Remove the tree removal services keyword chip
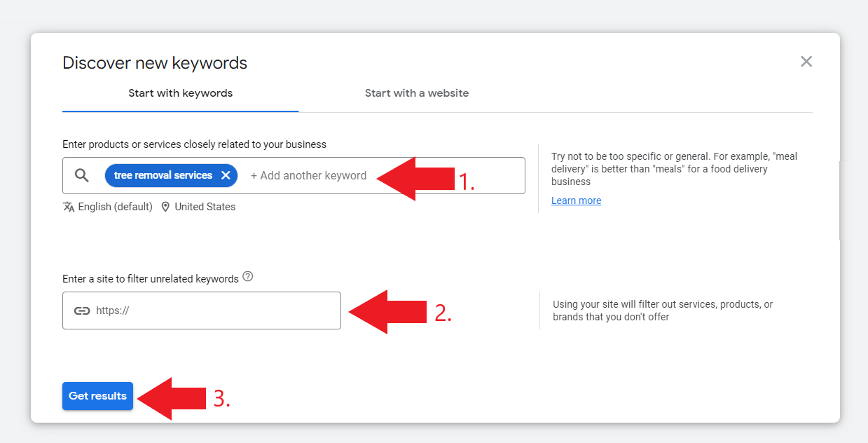This screenshot has height=443, width=868. pos(226,175)
